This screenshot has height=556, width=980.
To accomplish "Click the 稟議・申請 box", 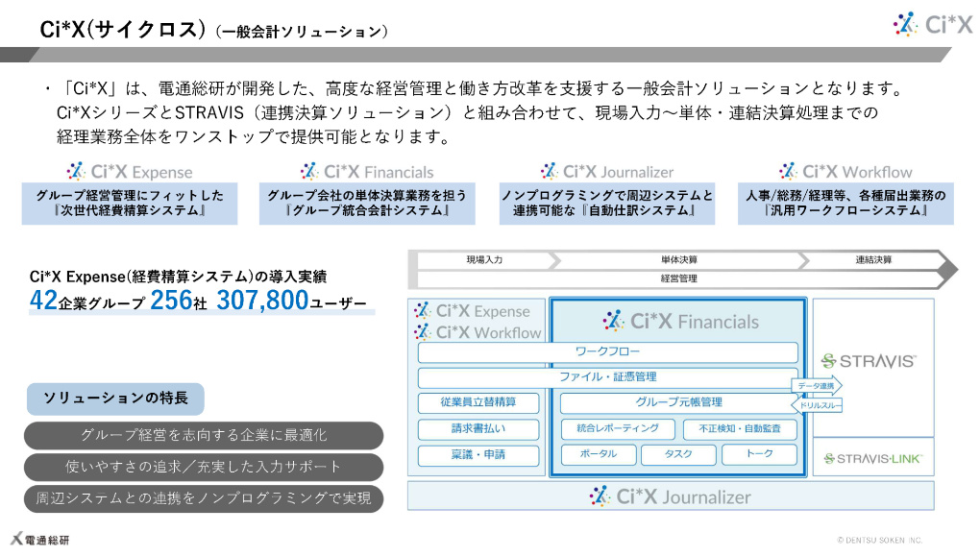I will (x=478, y=455).
